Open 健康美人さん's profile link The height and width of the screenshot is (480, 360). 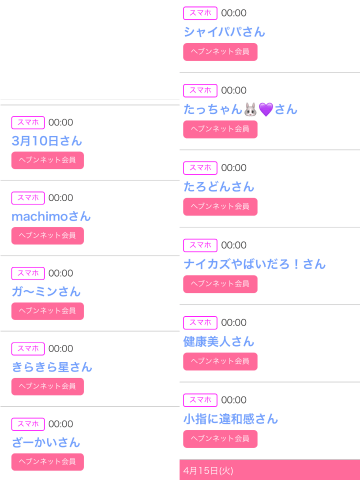click(219, 341)
